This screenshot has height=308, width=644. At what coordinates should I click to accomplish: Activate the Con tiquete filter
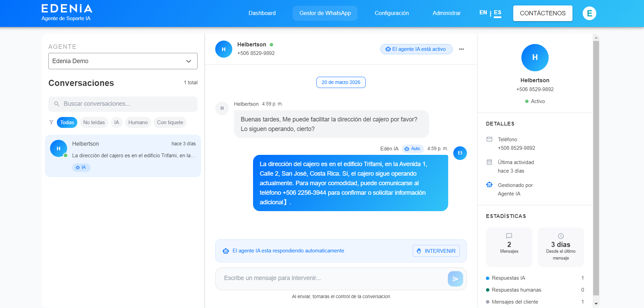tap(170, 122)
